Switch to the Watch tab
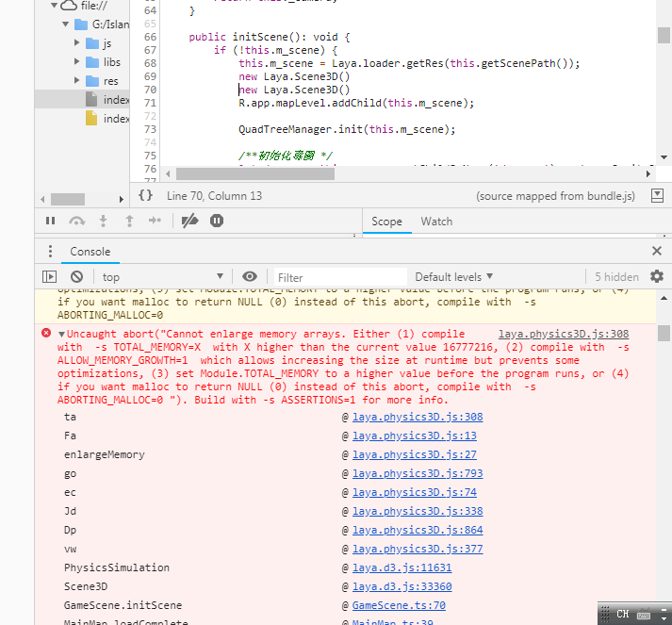The width and height of the screenshot is (672, 625). point(436,222)
